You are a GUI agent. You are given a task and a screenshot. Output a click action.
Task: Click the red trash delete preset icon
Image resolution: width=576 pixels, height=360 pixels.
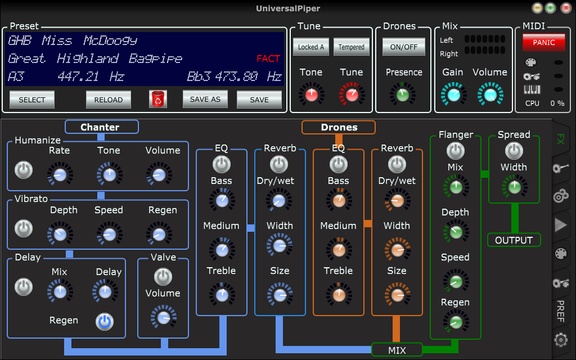tap(158, 99)
